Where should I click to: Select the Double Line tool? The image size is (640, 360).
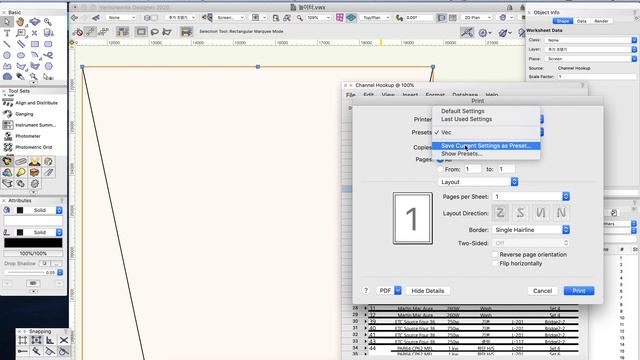(x=20, y=44)
